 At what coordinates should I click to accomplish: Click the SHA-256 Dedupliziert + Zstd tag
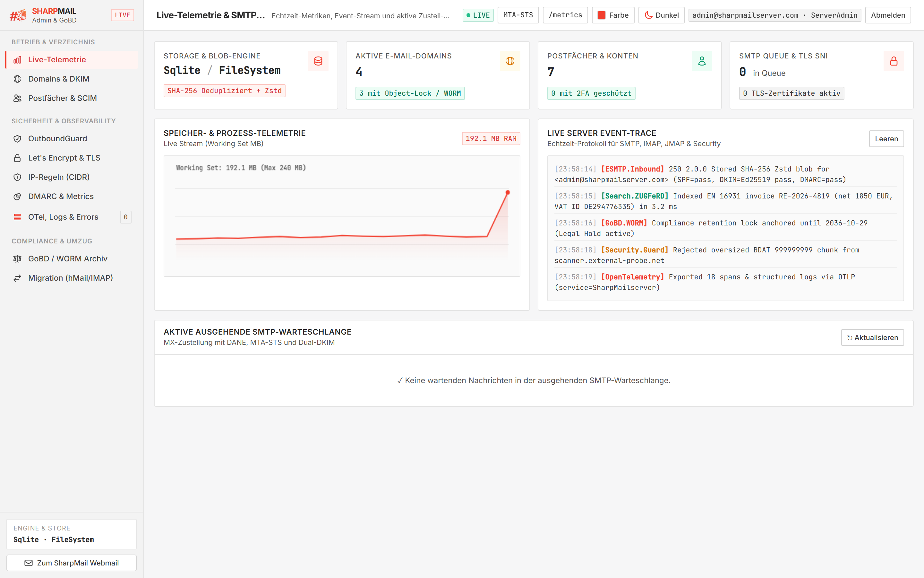(x=224, y=91)
